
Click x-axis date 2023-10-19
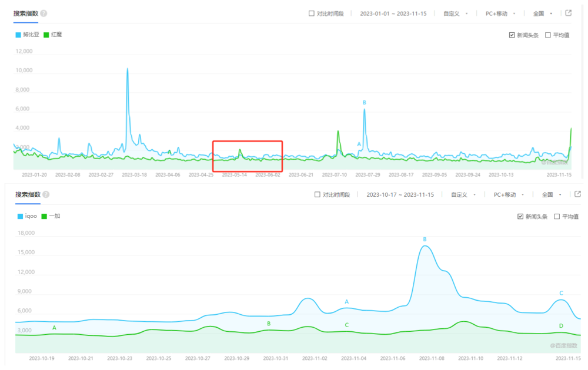(x=42, y=358)
